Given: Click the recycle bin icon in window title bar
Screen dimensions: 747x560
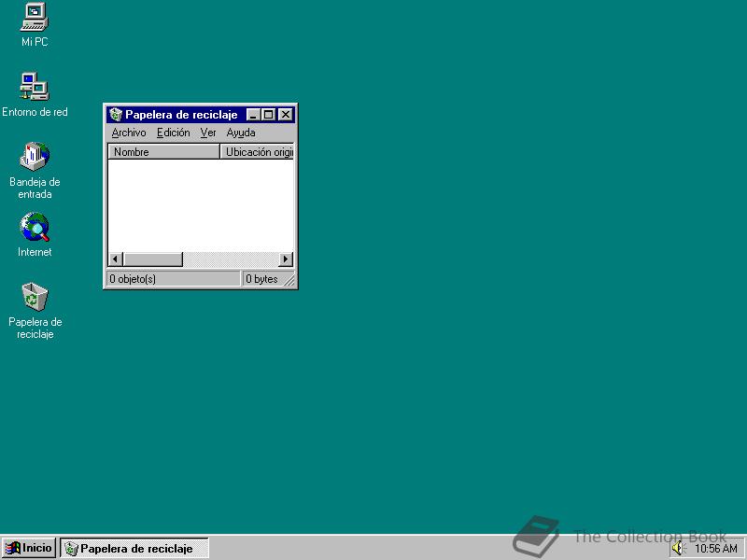Looking at the screenshot, I should (x=116, y=115).
